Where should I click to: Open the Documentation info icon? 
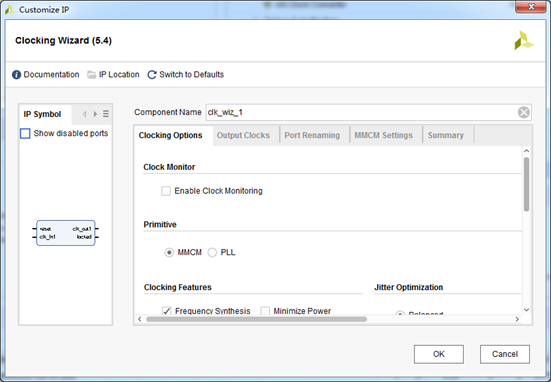(17, 75)
